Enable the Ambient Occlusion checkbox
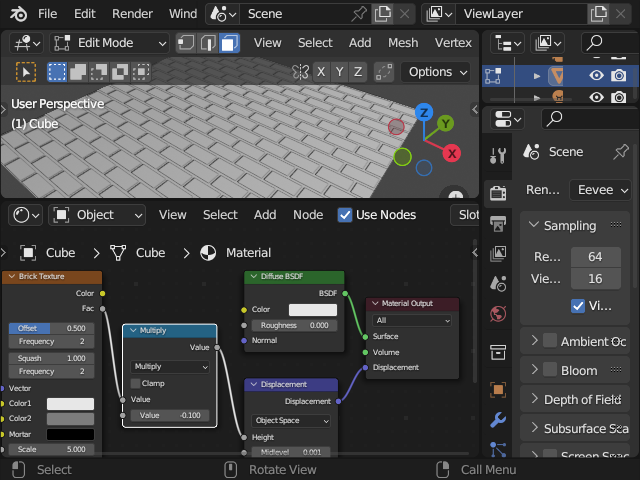 [x=550, y=341]
